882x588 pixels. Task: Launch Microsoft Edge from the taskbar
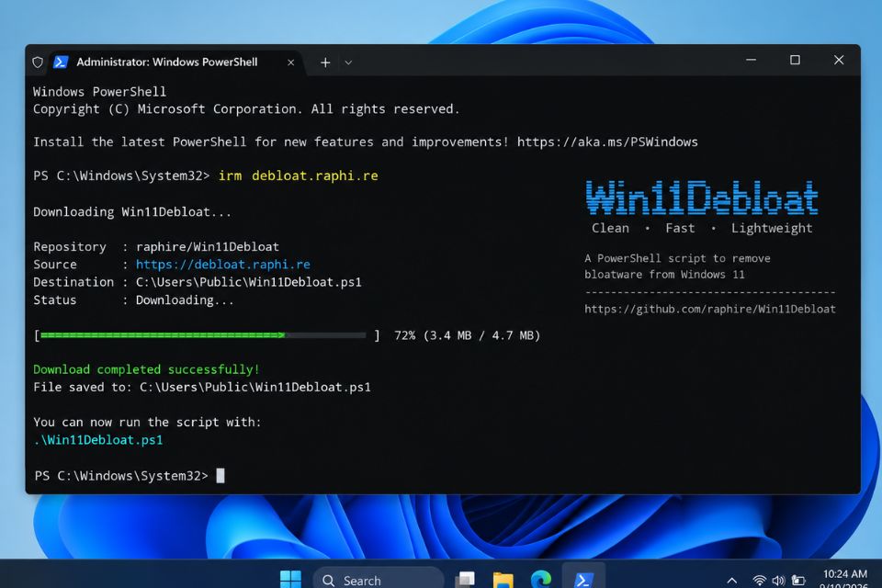point(541,580)
